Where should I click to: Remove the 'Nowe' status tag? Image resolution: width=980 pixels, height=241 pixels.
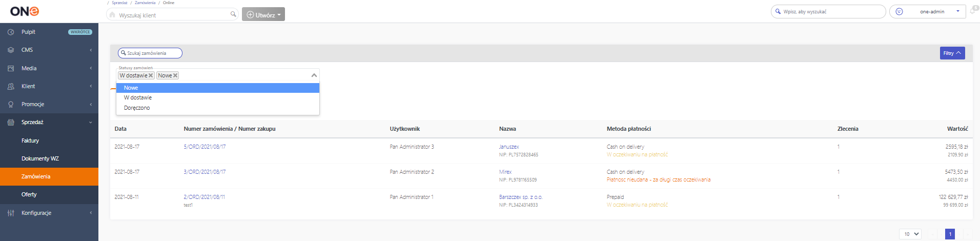tap(175, 75)
